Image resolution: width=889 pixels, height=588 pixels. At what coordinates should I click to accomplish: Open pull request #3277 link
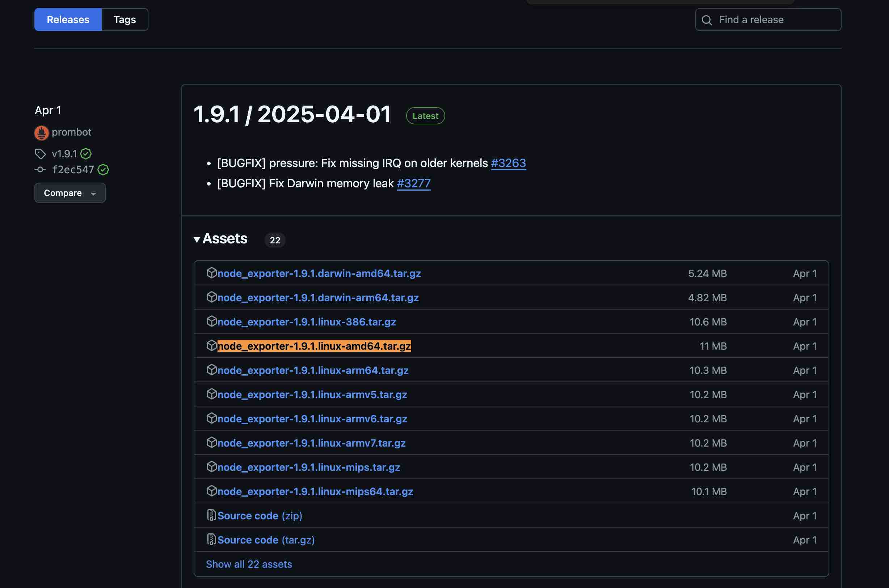(413, 183)
